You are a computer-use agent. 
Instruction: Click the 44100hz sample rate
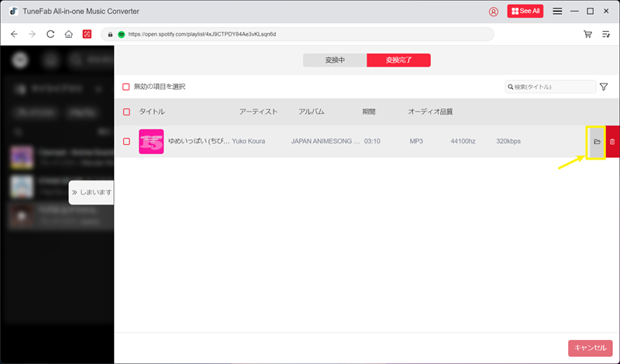pos(463,141)
